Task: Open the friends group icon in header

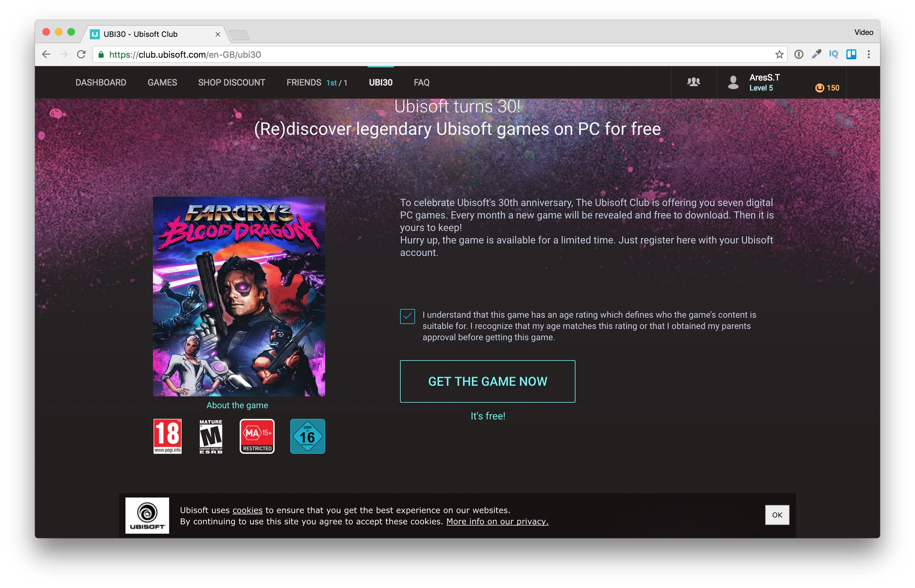Action: click(x=694, y=82)
